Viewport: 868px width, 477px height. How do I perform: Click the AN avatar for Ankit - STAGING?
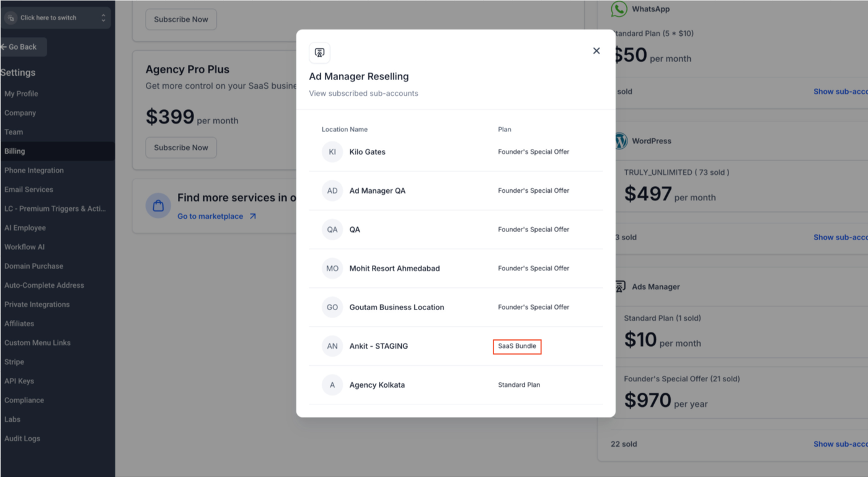[332, 346]
